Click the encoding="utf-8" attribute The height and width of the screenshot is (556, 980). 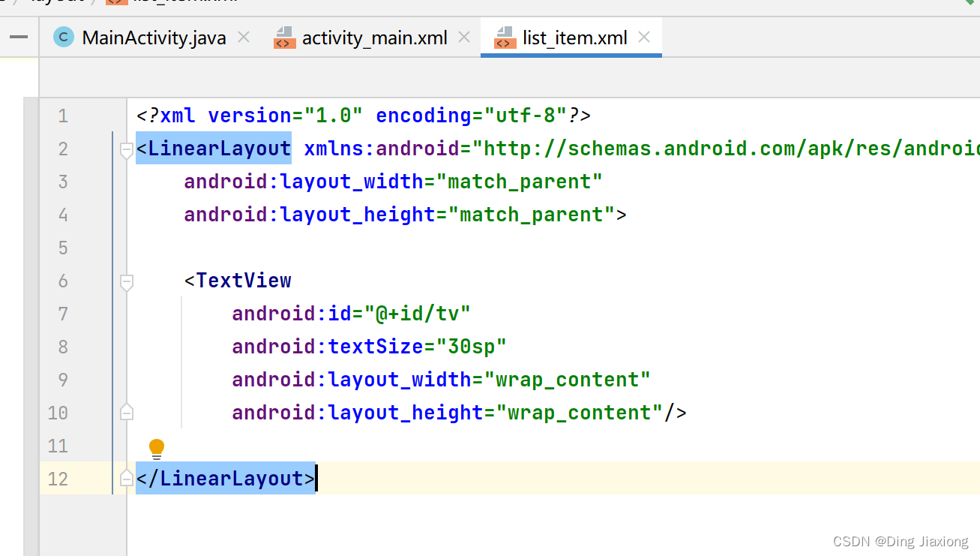point(472,116)
